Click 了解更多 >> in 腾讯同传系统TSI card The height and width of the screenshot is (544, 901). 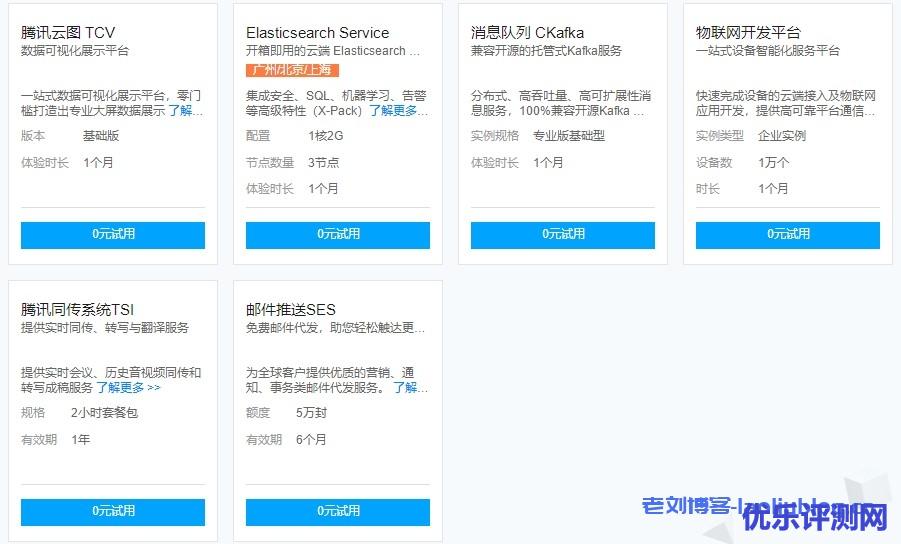(x=128, y=388)
